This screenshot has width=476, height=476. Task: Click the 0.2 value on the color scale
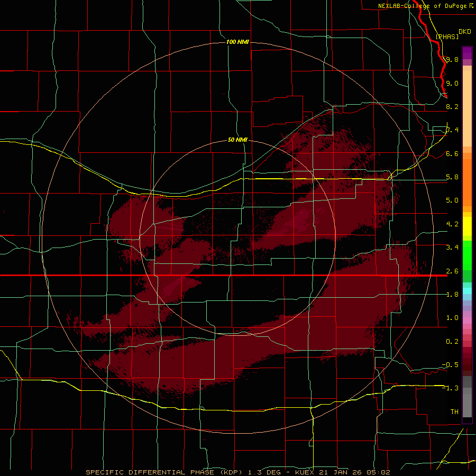(452, 342)
